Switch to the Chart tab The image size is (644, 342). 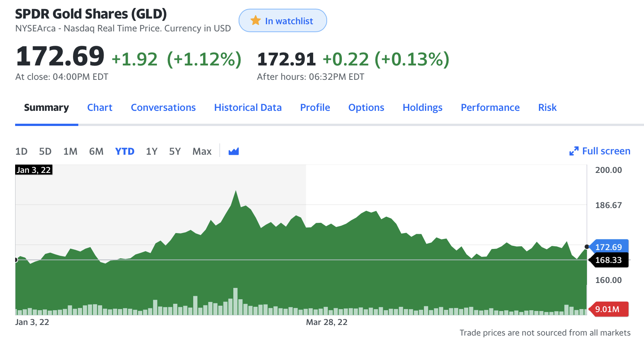(x=100, y=107)
